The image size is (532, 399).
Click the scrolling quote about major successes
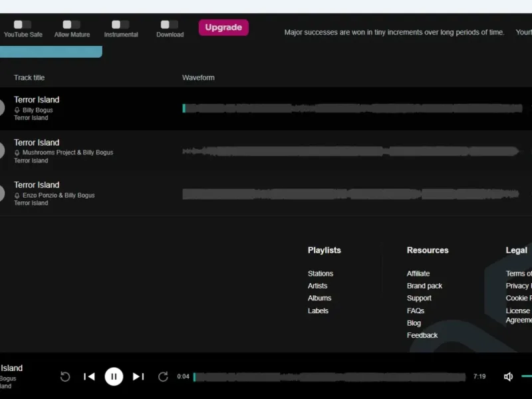(x=394, y=32)
